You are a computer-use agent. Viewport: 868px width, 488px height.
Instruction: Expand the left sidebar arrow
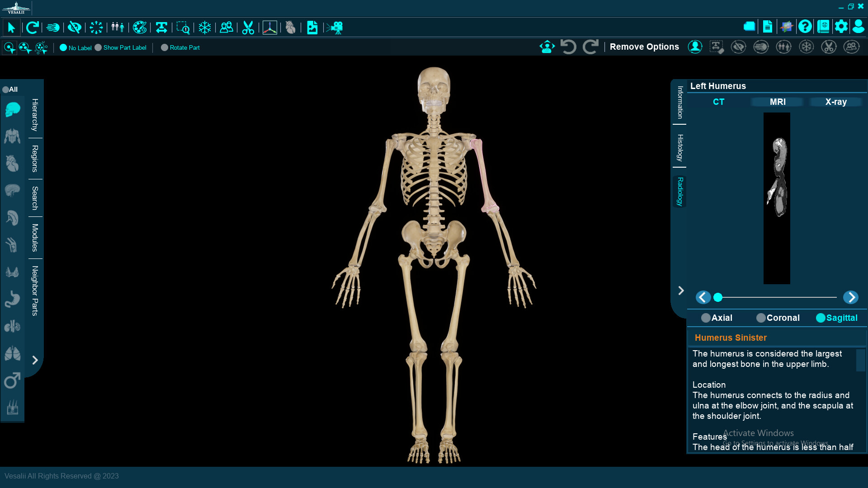35,360
